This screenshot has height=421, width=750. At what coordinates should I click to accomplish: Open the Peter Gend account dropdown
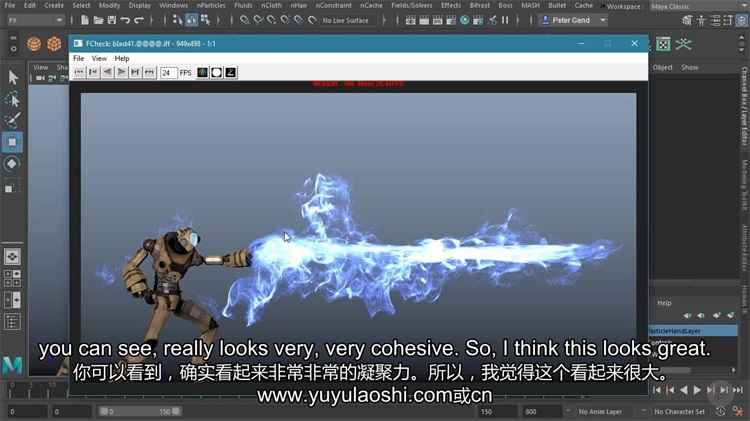coord(573,20)
